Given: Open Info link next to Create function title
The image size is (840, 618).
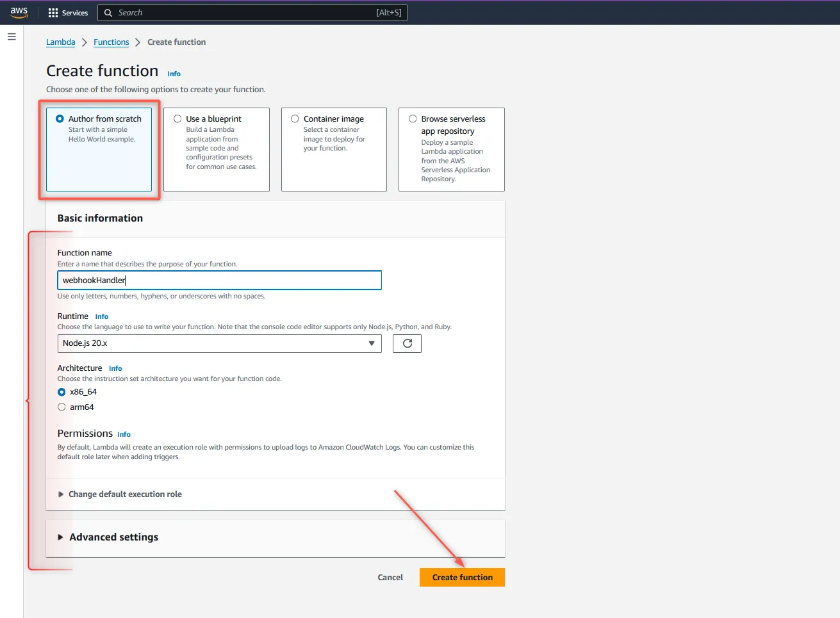Looking at the screenshot, I should (x=174, y=74).
